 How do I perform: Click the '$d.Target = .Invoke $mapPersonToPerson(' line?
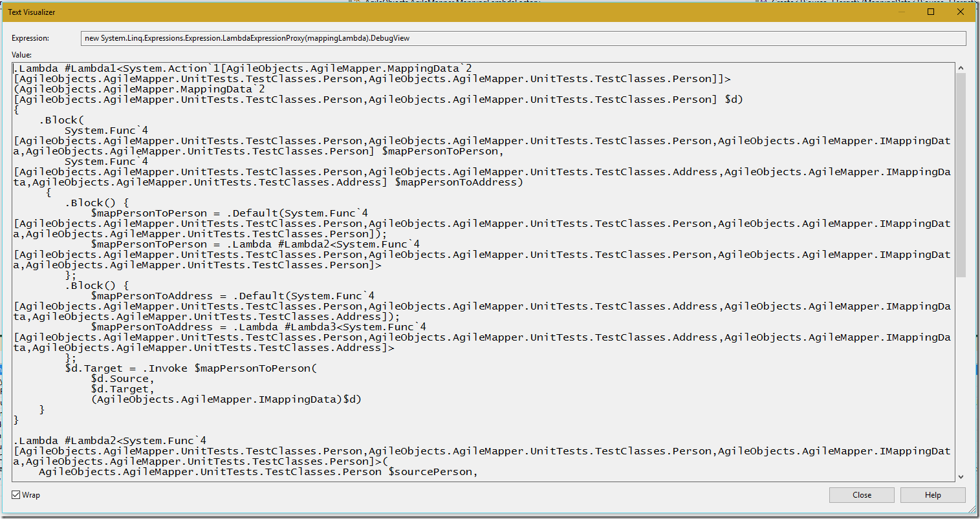(191, 368)
